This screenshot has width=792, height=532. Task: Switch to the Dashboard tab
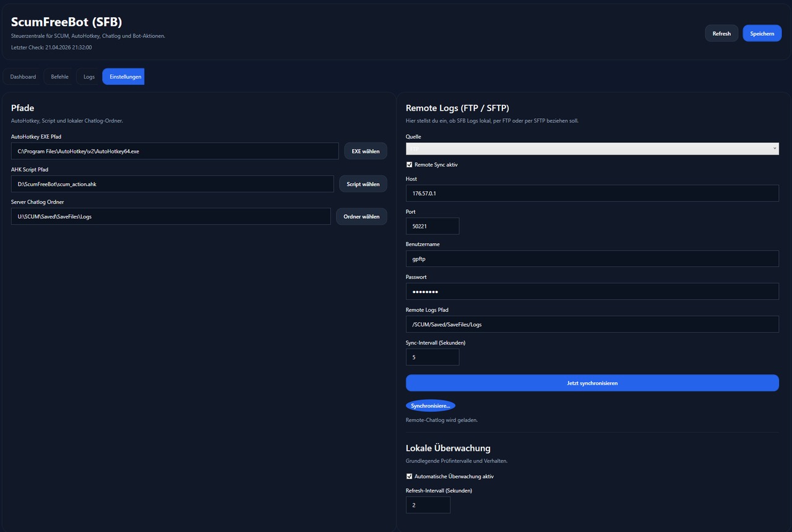[23, 77]
